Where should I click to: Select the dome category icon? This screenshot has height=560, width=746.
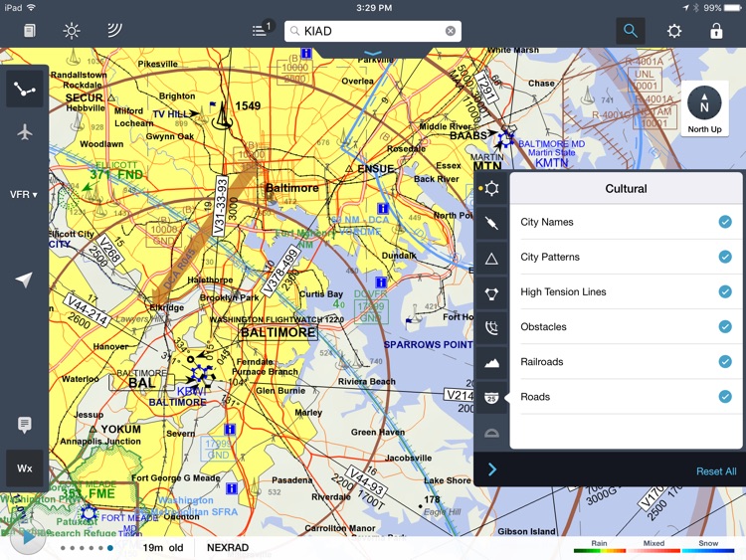click(x=491, y=433)
